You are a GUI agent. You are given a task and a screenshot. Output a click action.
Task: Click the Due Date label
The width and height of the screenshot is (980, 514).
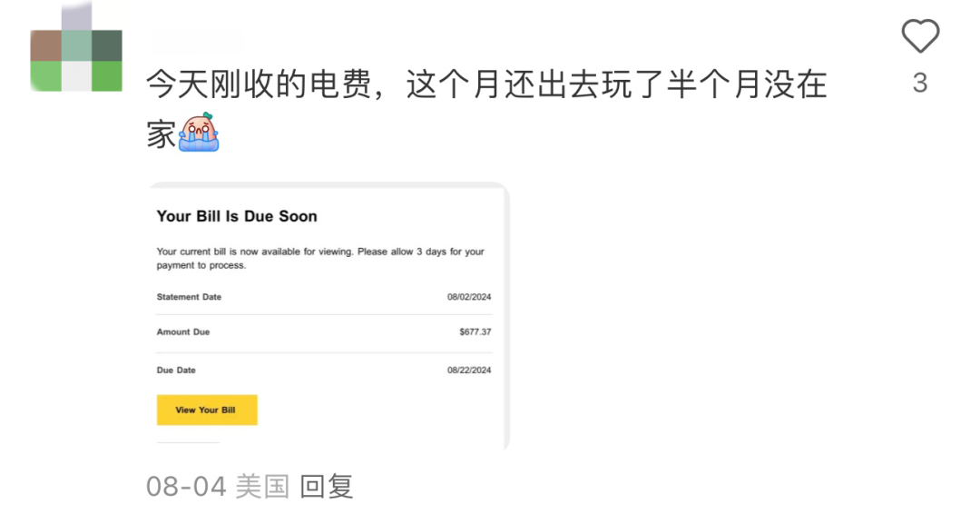pyautogui.click(x=176, y=371)
